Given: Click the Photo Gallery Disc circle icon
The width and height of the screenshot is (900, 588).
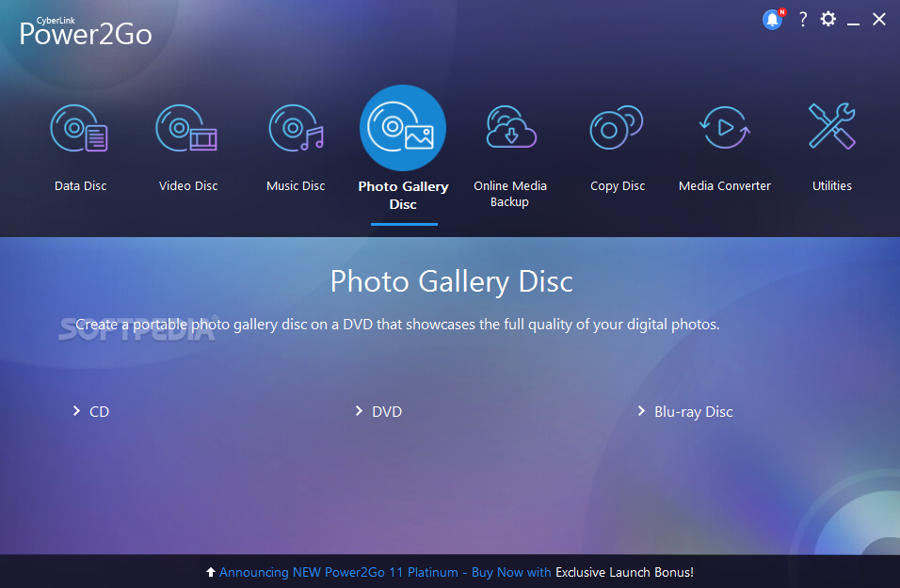Looking at the screenshot, I should click(402, 128).
